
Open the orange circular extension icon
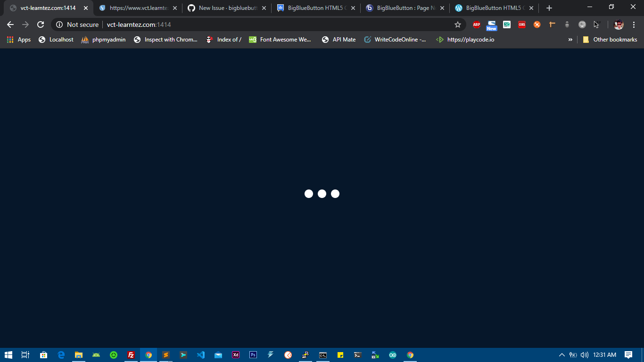(537, 25)
